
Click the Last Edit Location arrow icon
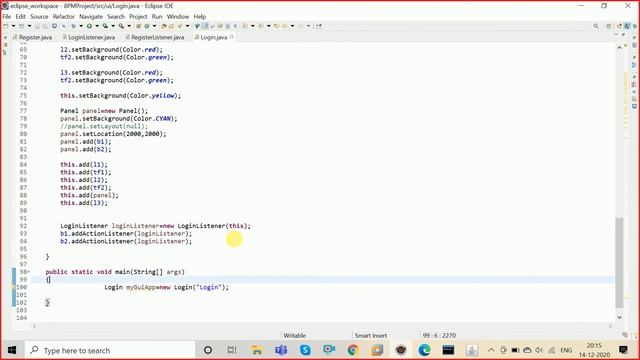276,26
